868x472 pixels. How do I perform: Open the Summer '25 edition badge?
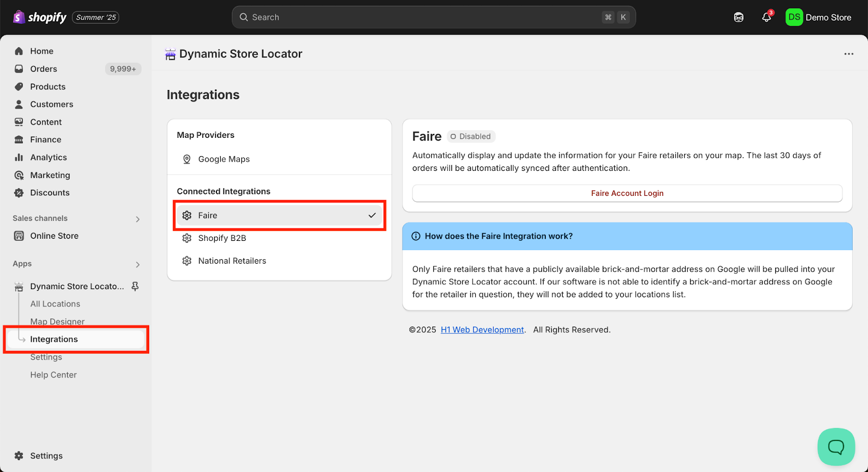click(95, 17)
